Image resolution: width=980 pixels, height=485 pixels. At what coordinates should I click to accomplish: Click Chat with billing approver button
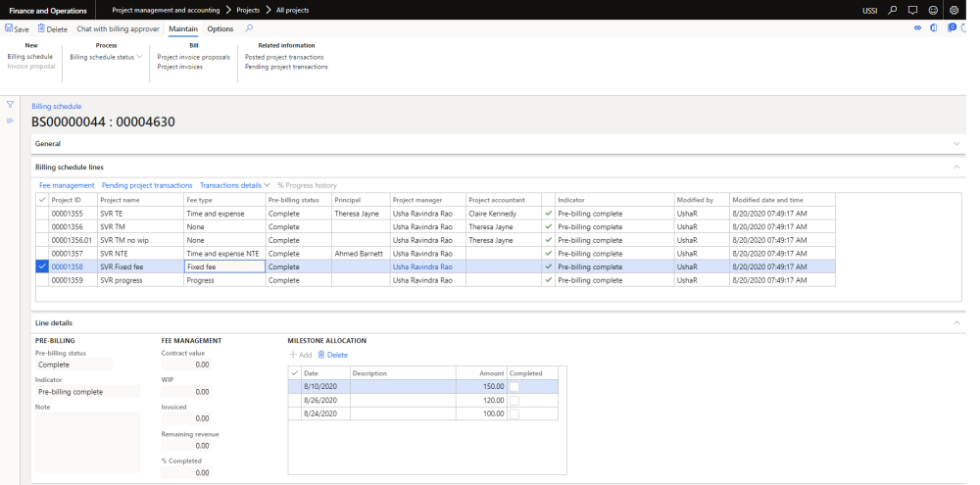click(x=118, y=29)
